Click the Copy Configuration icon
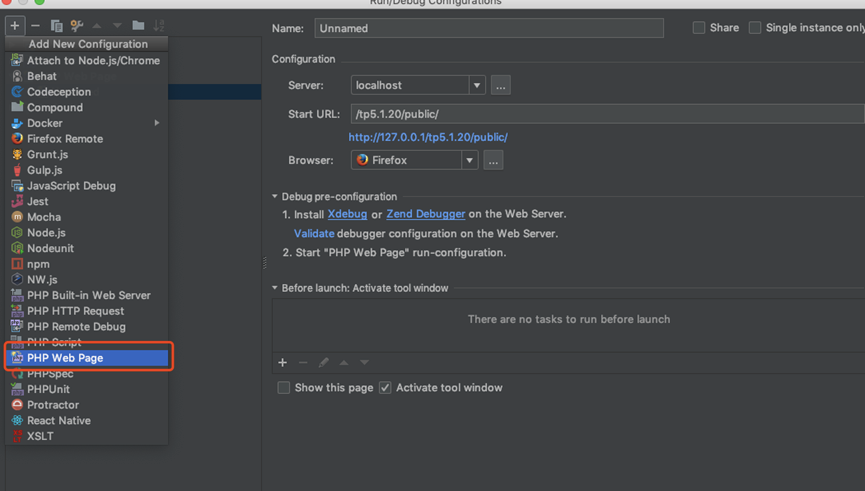 tap(56, 25)
